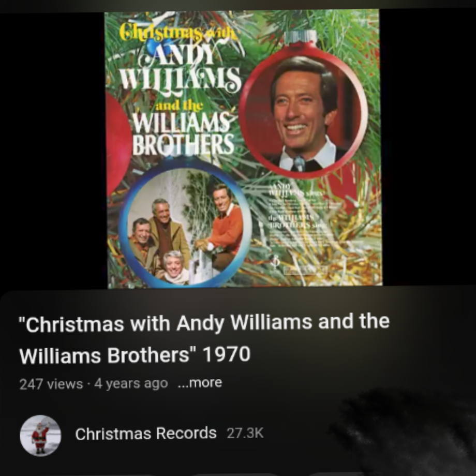Open the video title to show details
476x476 pixels.
204,338
